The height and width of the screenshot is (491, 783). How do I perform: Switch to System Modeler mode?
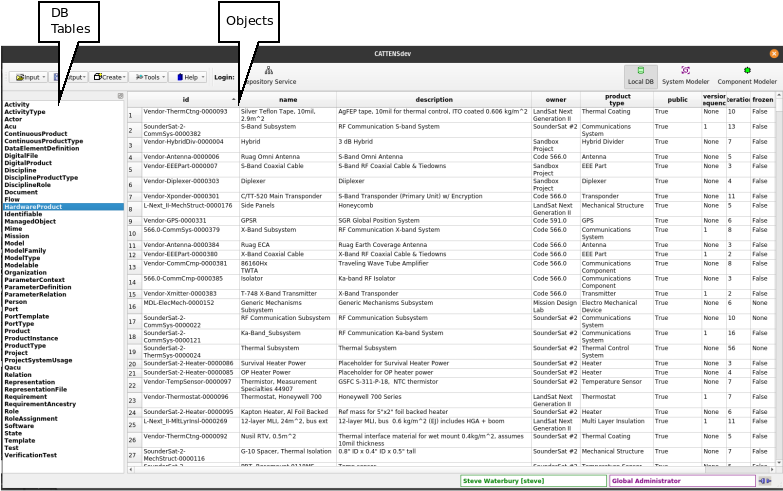(x=685, y=76)
